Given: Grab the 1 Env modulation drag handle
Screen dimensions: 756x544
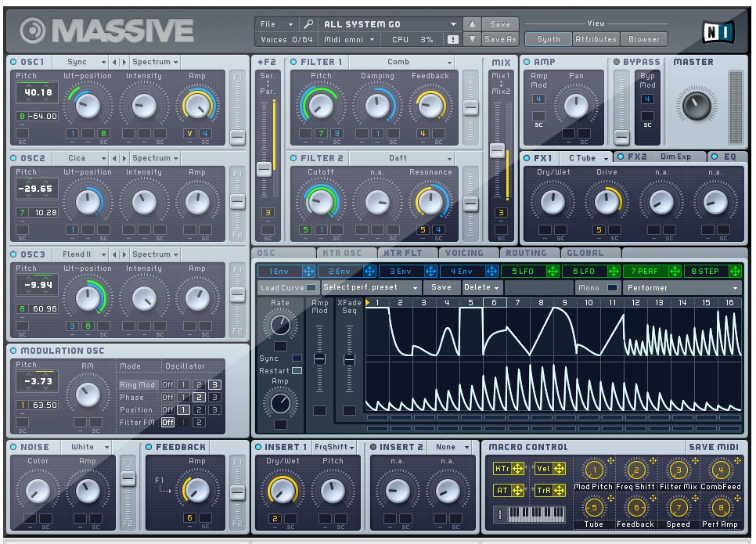Looking at the screenshot, I should pyautogui.click(x=308, y=272).
